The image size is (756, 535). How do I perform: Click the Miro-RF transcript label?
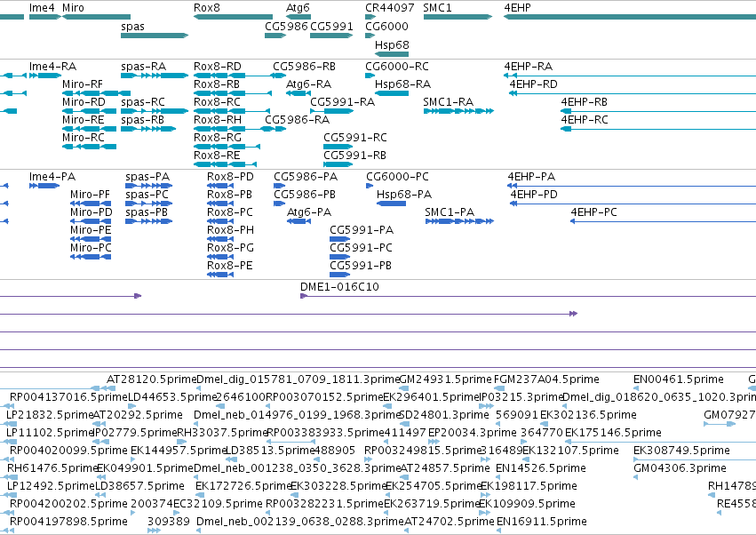pyautogui.click(x=83, y=84)
